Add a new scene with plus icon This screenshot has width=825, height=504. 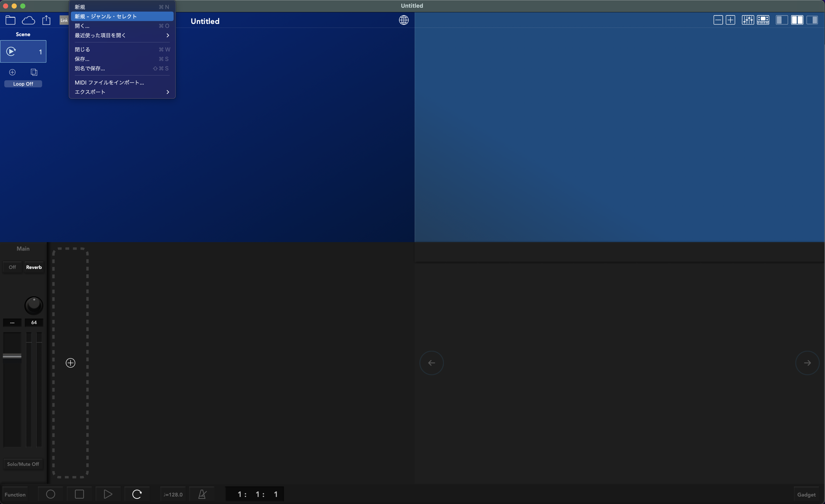pyautogui.click(x=12, y=72)
